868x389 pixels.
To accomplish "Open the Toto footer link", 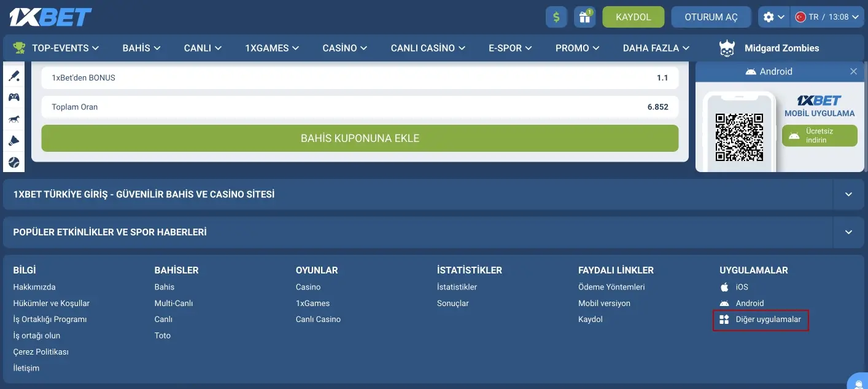I will (163, 336).
